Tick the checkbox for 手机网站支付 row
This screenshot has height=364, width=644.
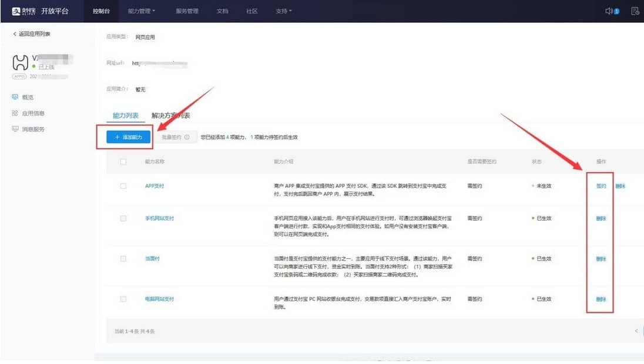[123, 218]
